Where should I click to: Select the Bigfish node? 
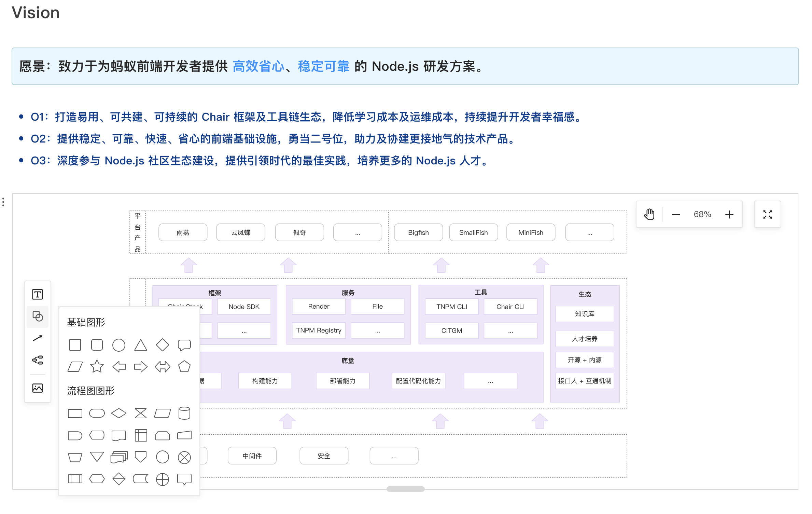[418, 232]
